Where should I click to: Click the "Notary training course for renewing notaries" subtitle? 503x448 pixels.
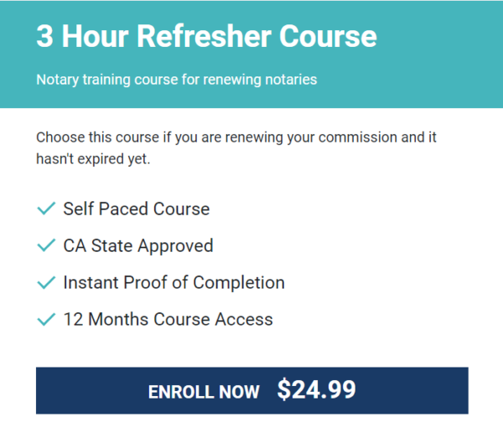point(176,81)
